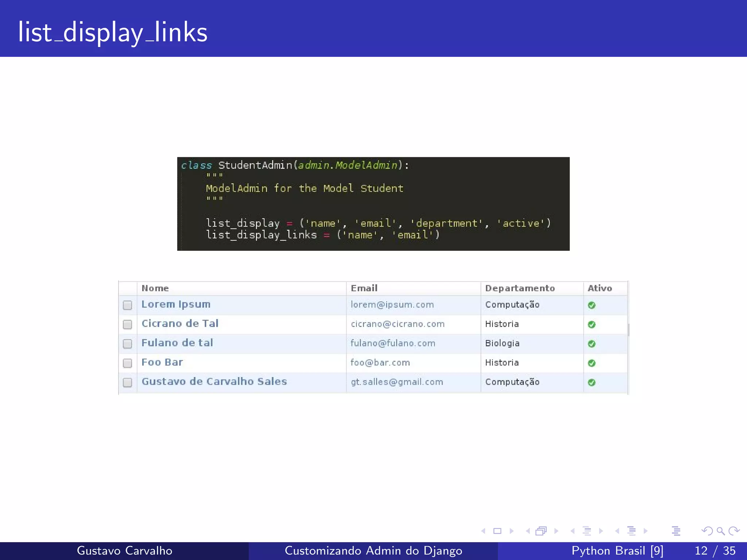
Task: Go to next slide arrow after slide box
Action: (x=511, y=531)
